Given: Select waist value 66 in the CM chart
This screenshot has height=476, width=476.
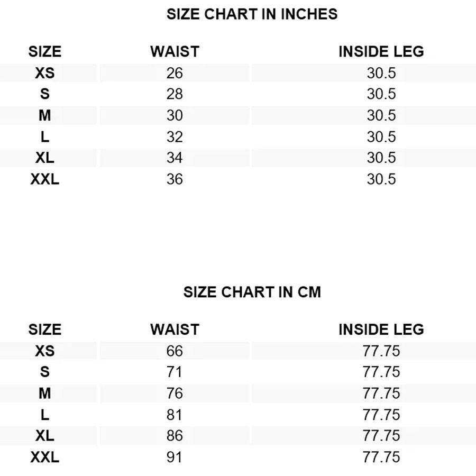Looking at the screenshot, I should point(175,351).
